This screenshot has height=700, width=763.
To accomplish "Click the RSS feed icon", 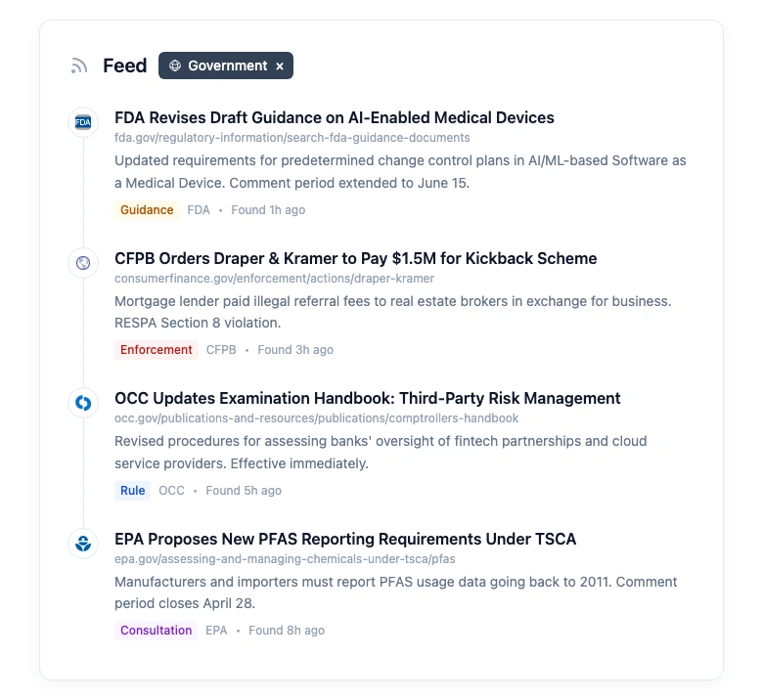I will pyautogui.click(x=79, y=66).
